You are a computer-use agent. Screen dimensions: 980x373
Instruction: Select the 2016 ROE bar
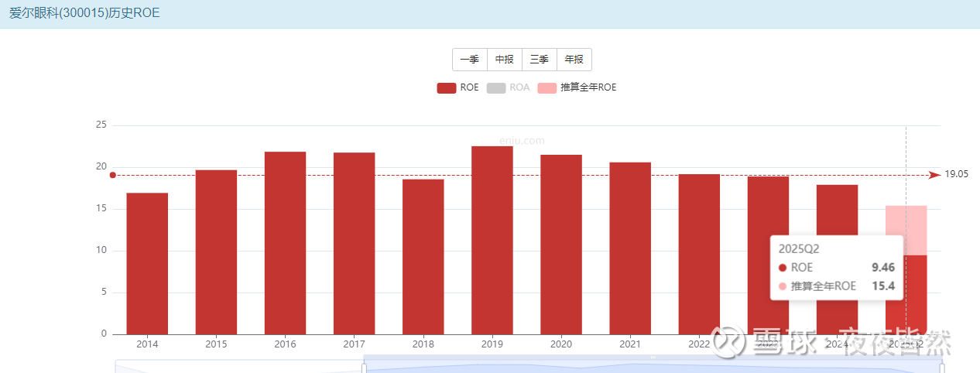(285, 243)
